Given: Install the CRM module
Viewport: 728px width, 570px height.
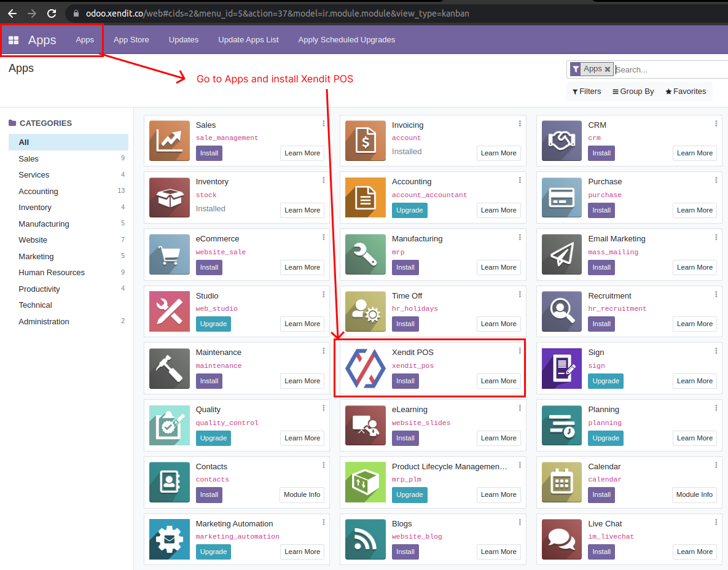Looking at the screenshot, I should click(601, 153).
